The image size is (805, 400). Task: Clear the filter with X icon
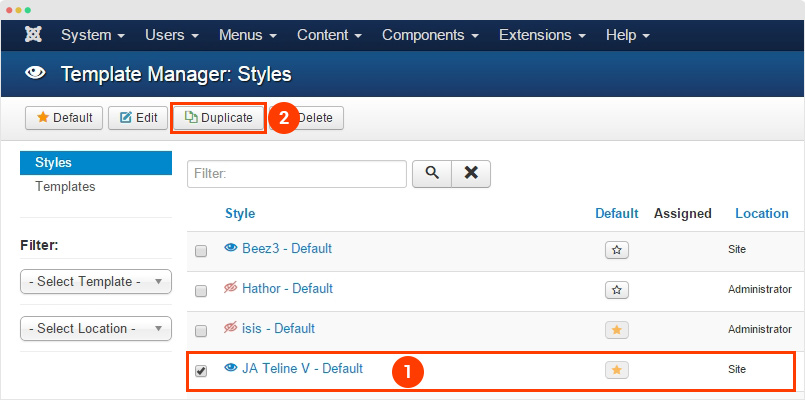[x=471, y=174]
